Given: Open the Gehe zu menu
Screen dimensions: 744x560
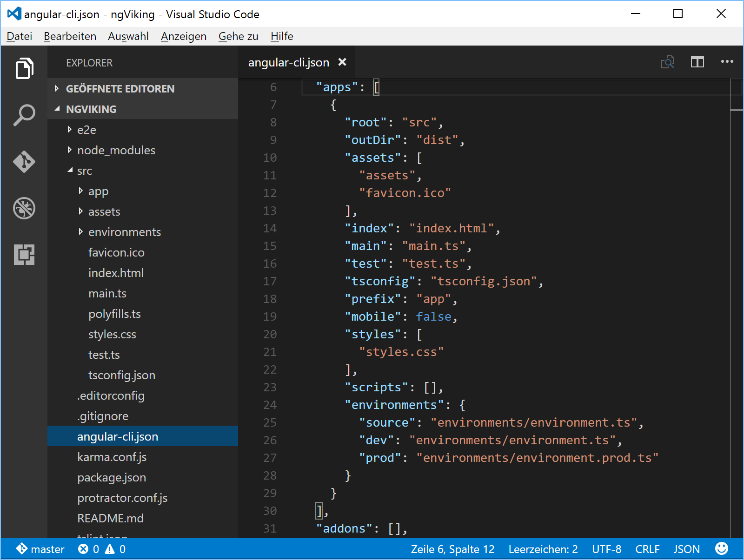Looking at the screenshot, I should coord(239,36).
